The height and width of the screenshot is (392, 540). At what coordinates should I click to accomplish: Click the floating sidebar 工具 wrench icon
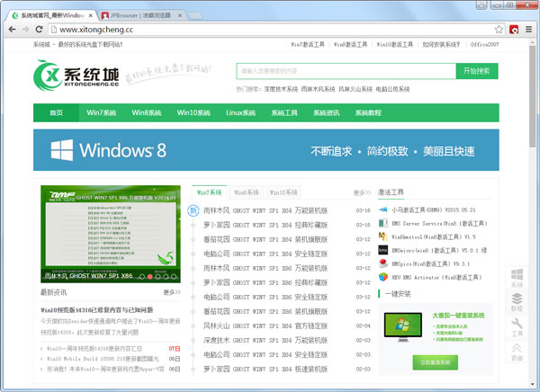517,327
